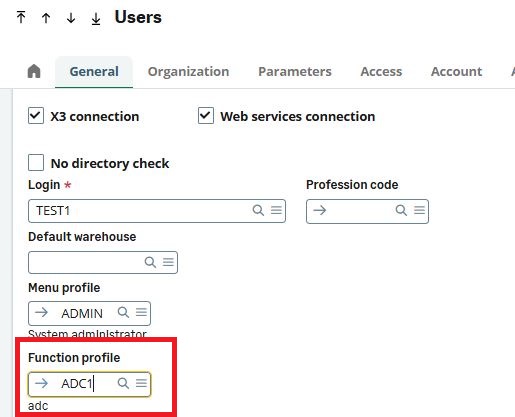Click the previous record up arrow
This screenshot has width=515, height=417.
[x=46, y=18]
